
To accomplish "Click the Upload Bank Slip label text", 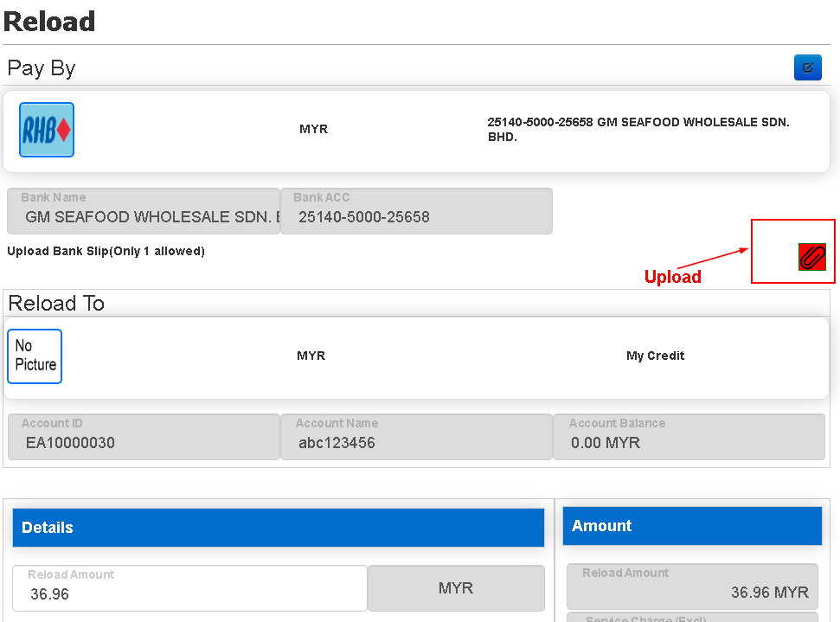I will click(106, 252).
